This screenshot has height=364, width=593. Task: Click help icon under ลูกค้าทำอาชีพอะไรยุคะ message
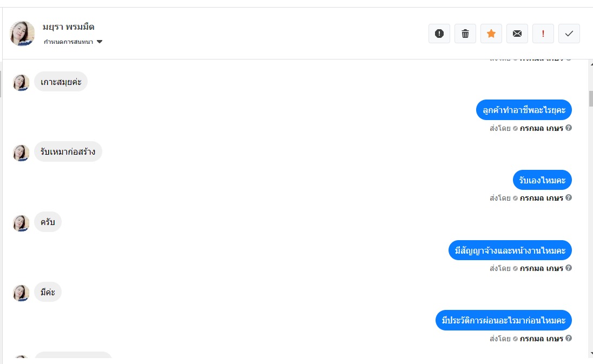[569, 128]
